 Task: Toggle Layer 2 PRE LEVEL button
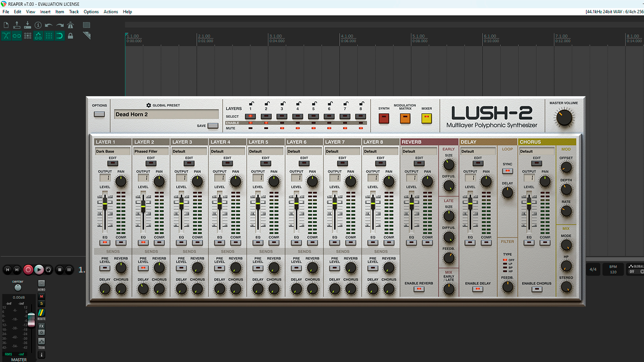click(143, 268)
